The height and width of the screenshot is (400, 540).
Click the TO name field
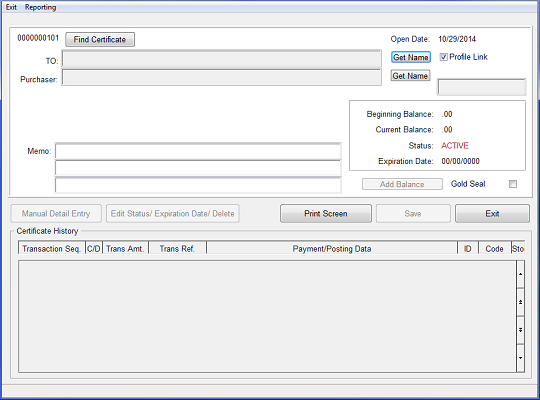(x=221, y=59)
